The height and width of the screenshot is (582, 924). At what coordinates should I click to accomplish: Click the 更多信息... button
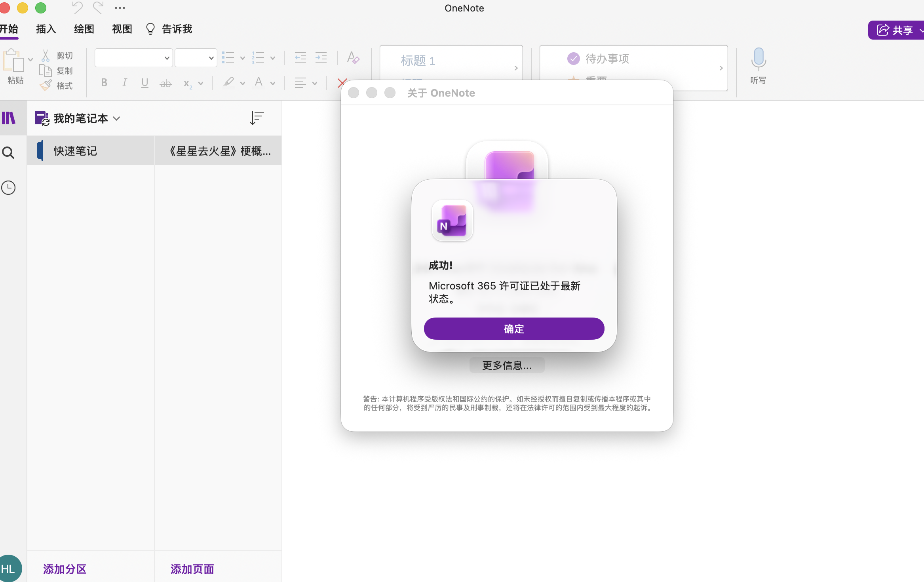coord(507,365)
